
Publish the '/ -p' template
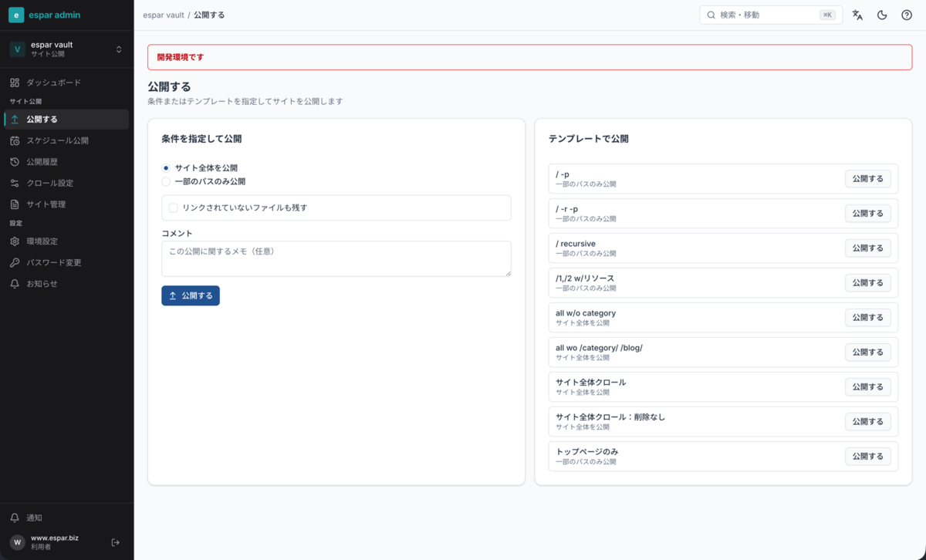pos(868,179)
